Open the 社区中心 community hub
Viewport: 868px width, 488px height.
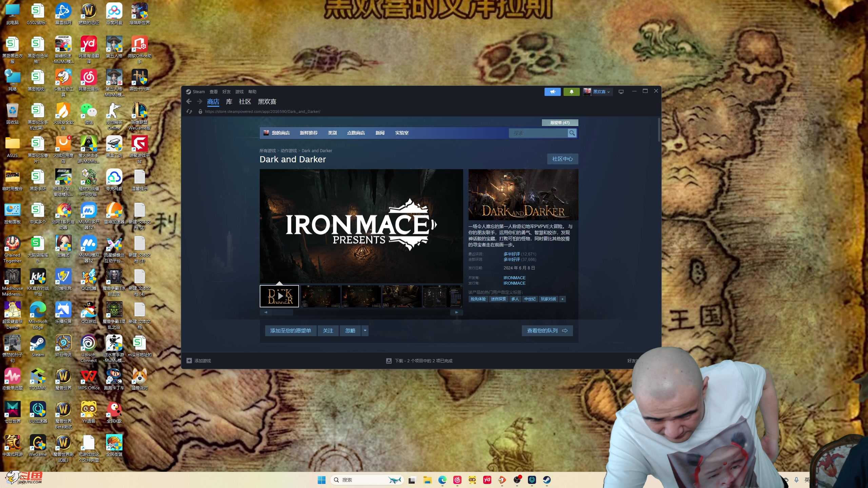point(563,159)
